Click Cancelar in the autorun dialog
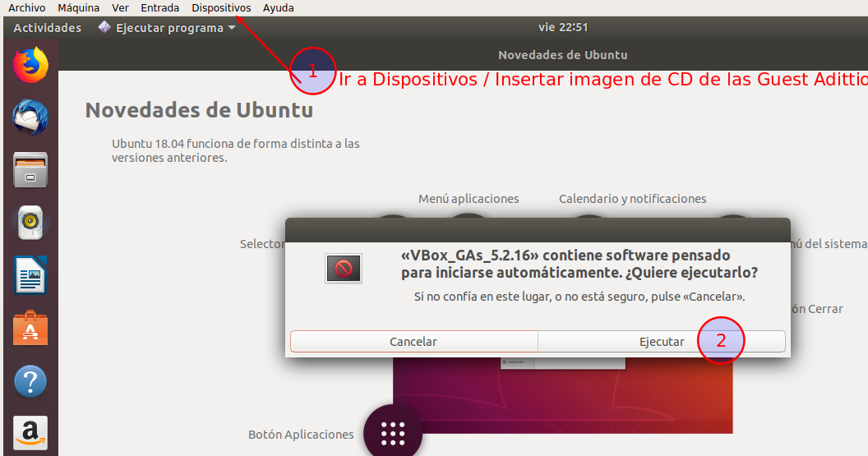868x456 pixels. coord(413,342)
